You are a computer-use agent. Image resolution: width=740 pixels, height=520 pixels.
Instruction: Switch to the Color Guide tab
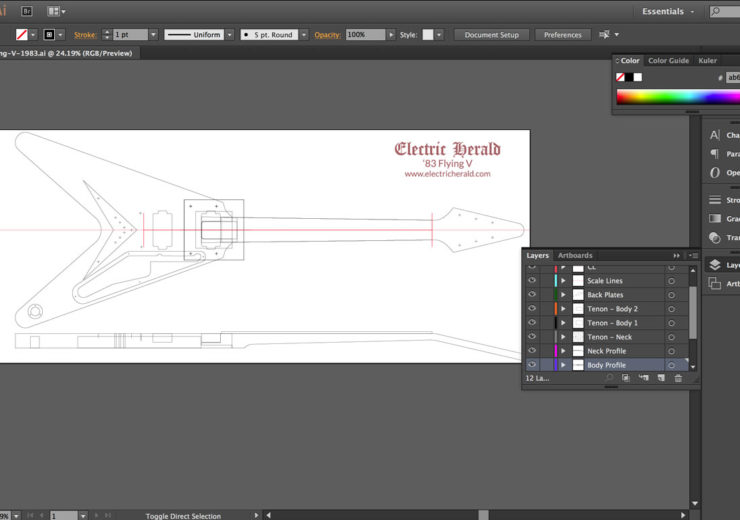click(x=668, y=61)
